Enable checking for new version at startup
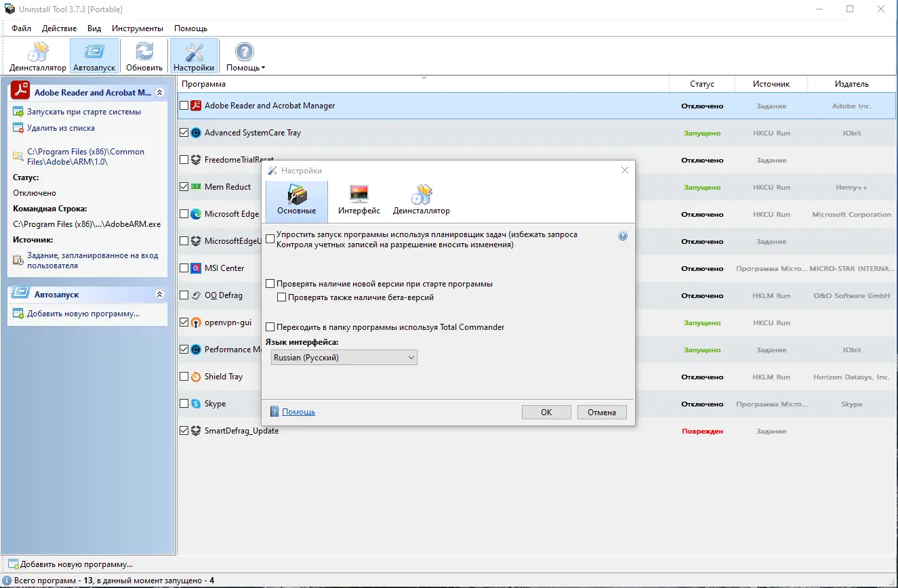898x588 pixels. 269,283
